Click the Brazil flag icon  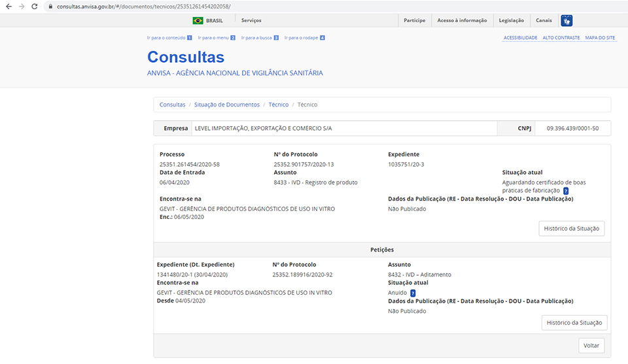(198, 20)
